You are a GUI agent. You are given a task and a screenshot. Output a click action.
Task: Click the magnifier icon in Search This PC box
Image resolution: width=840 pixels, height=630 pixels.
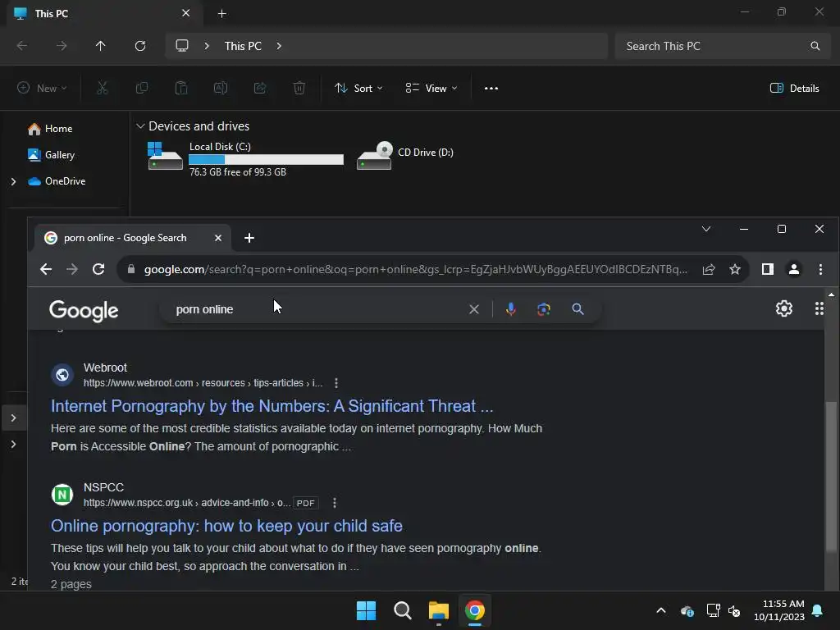815,46
